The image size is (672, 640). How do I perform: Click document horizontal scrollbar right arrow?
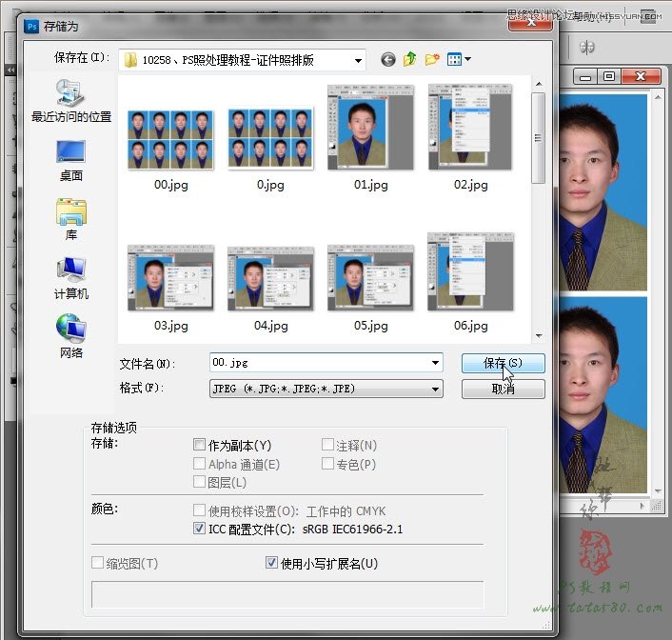coord(642,506)
